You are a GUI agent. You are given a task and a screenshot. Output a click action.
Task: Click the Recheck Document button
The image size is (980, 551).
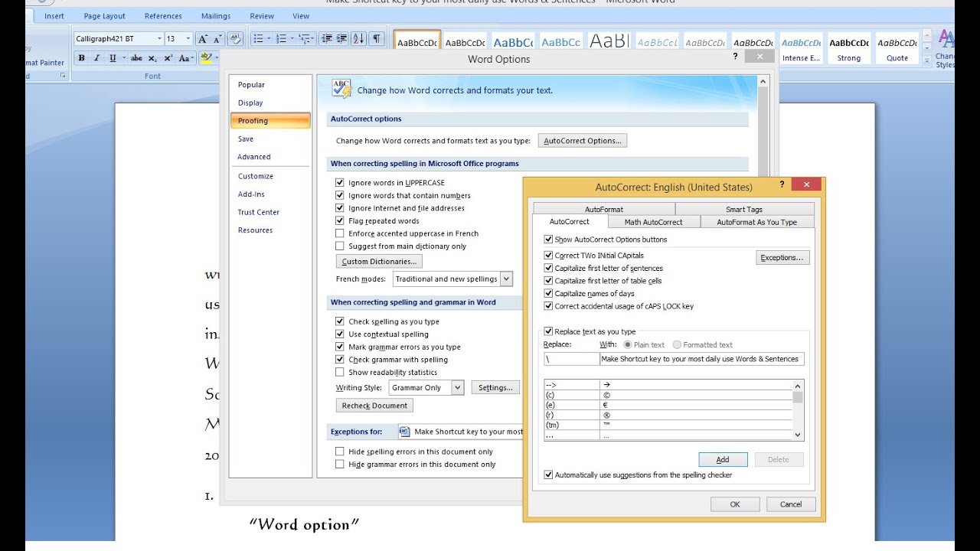pyautogui.click(x=375, y=406)
